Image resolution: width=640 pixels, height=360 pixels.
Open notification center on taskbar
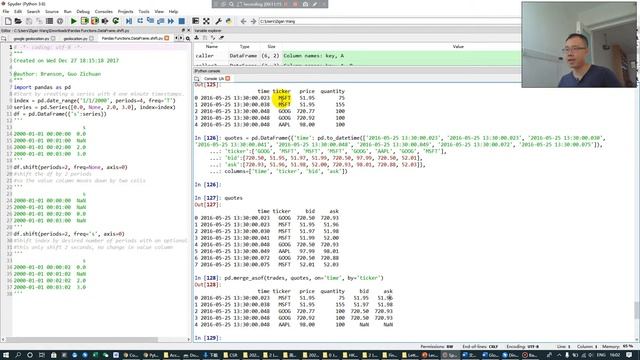click(630, 355)
